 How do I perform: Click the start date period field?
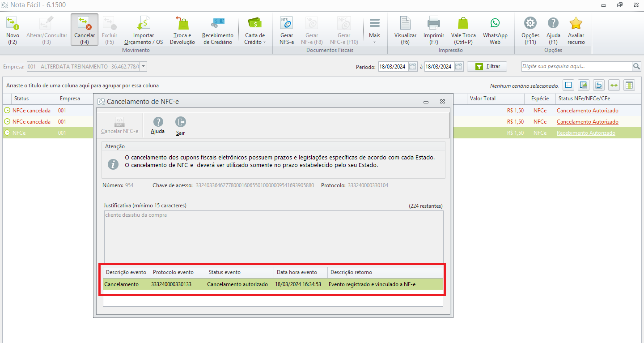pyautogui.click(x=393, y=67)
